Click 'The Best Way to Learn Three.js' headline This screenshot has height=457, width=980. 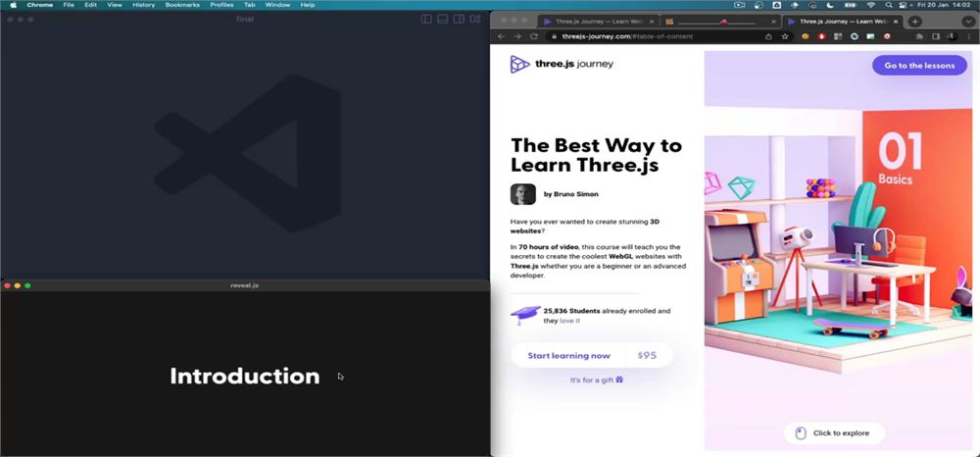596,155
